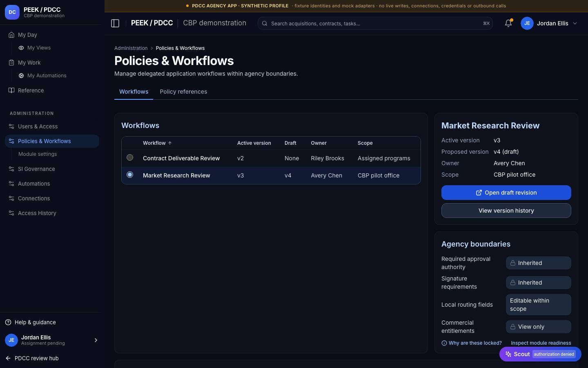Click the info icon by Why are these locked
The image size is (588, 368).
tap(444, 343)
